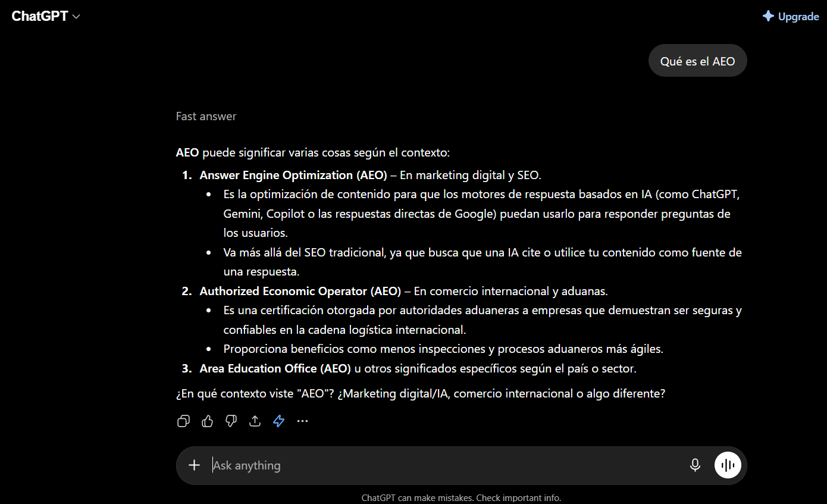Viewport: 827px width, 504px height.
Task: Click the sparkle icon beside Upgrade
Action: click(x=768, y=16)
